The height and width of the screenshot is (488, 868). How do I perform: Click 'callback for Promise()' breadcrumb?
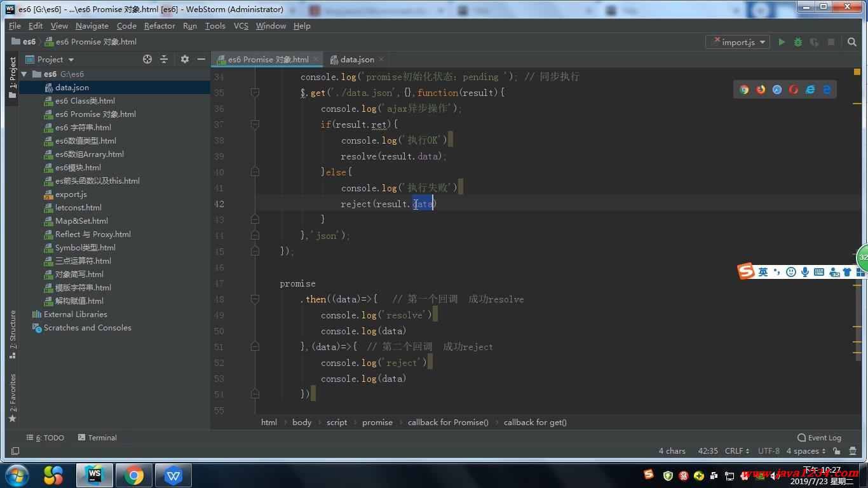point(448,423)
